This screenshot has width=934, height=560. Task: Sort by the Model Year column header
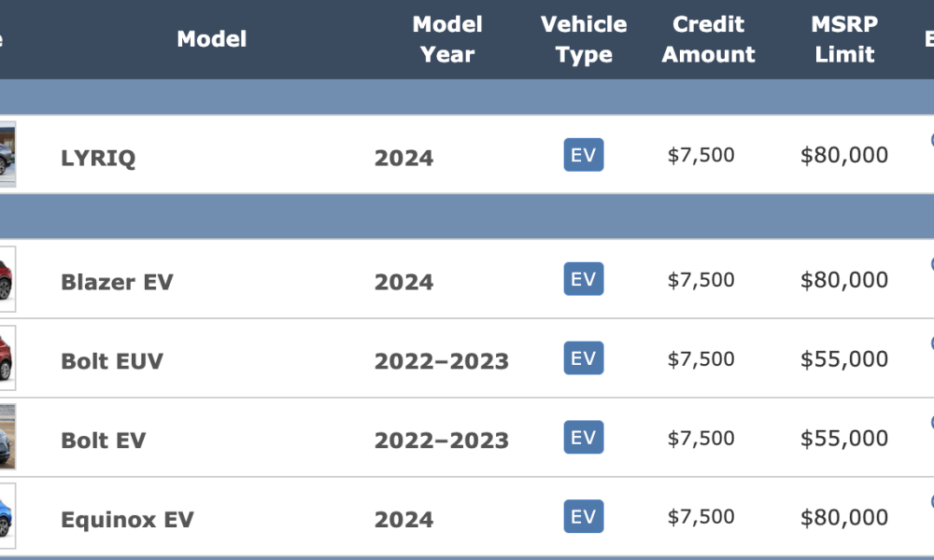point(447,39)
